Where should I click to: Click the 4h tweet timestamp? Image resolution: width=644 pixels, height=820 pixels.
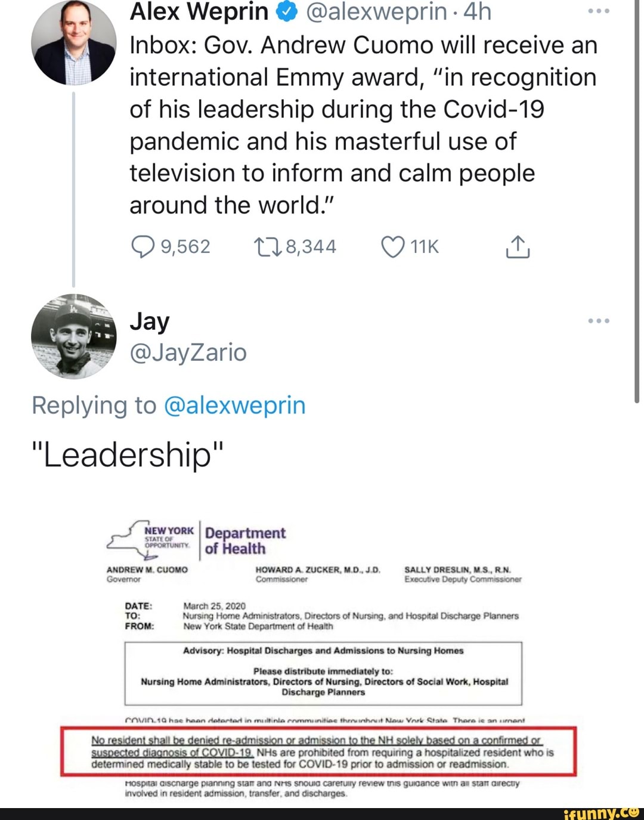pos(477,11)
